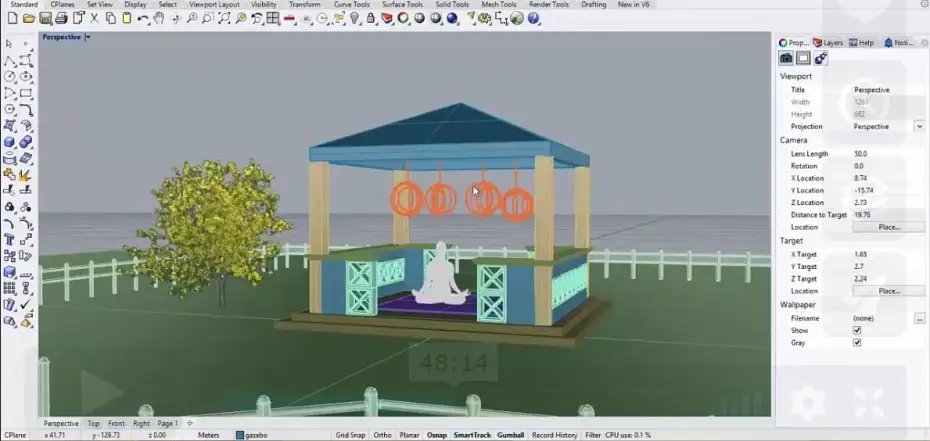Click the Undo arrow icon
930x441 pixels.
point(143,18)
